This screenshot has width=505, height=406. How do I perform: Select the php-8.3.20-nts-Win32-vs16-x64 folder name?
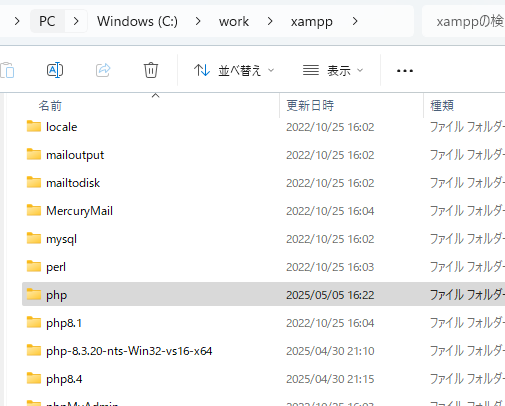[x=129, y=351]
